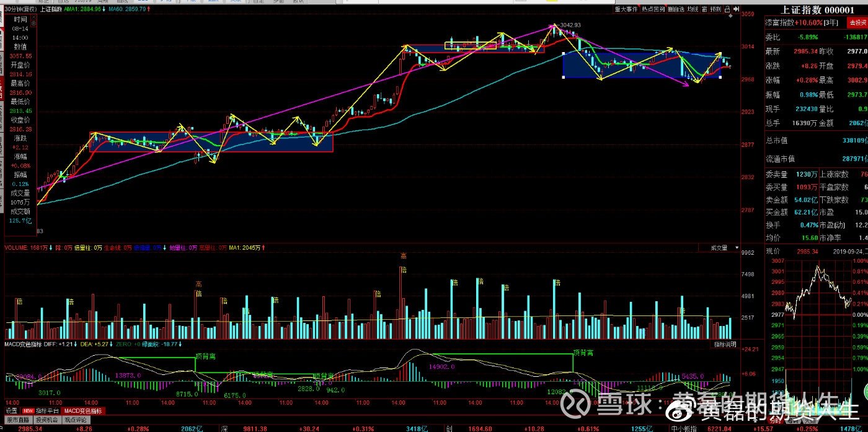Click 删自选 to remove from watchlist
The width and height of the screenshot is (868, 432).
pyautogui.click(x=676, y=9)
